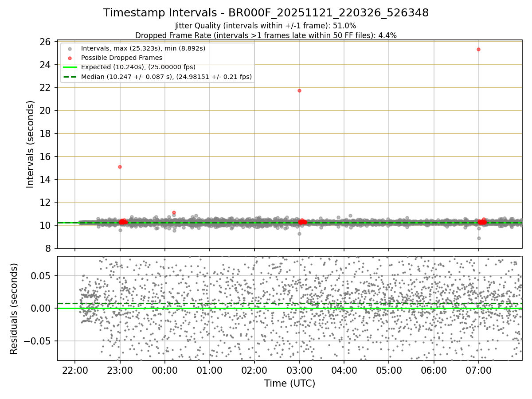Select the red point cluster at 03:00 on the median line
Screen dimensions: 532x399
(302, 222)
